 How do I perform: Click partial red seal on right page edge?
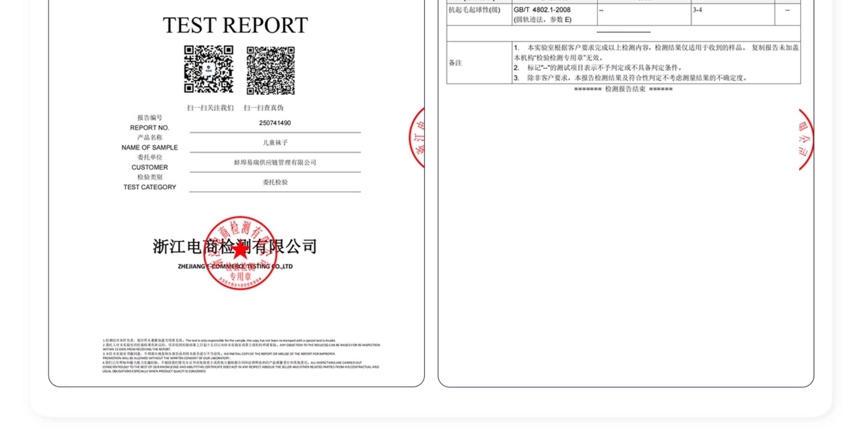[x=806, y=139]
